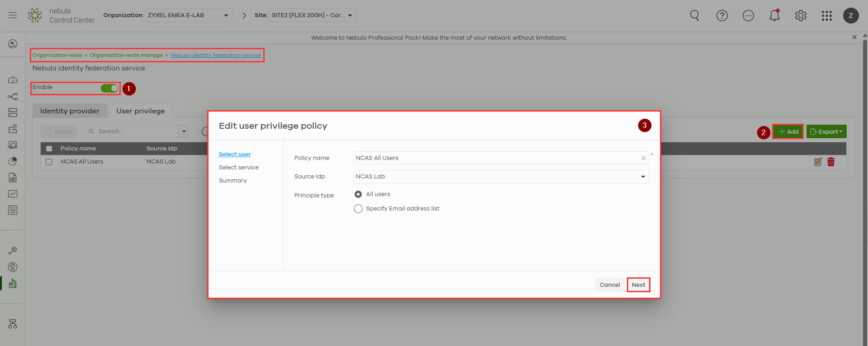Open the pie chart sidebar icon
The image size is (868, 346).
click(13, 161)
